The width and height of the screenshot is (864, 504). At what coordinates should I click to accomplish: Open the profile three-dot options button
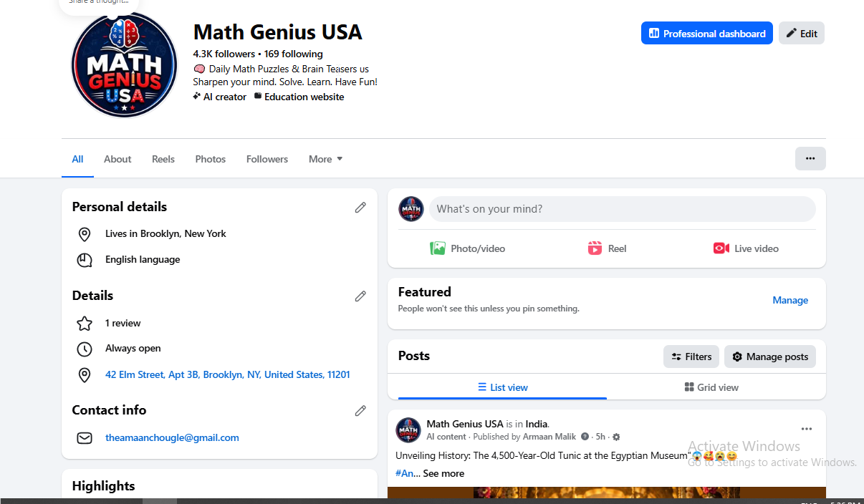coord(810,158)
